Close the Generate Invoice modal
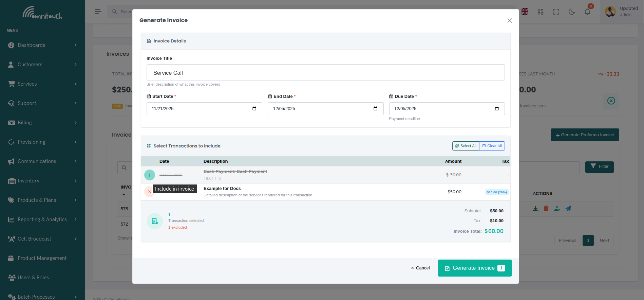 tap(509, 21)
